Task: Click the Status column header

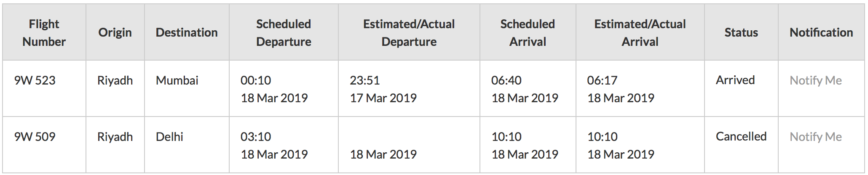Action: pyautogui.click(x=741, y=32)
